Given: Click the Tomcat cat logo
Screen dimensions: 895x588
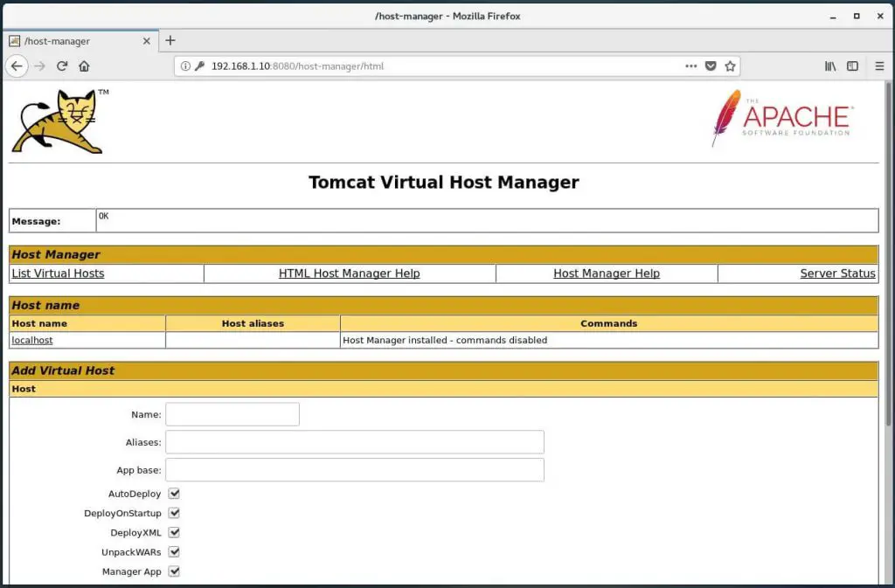Looking at the screenshot, I should (60, 121).
